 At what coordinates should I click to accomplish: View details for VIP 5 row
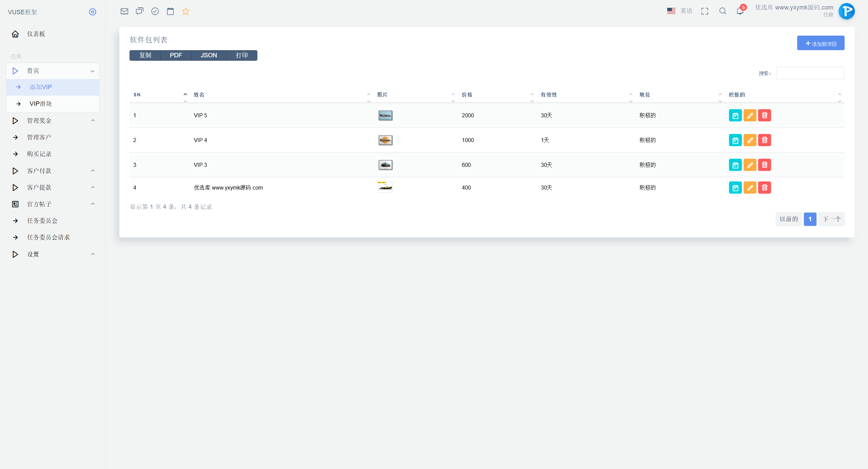735,115
